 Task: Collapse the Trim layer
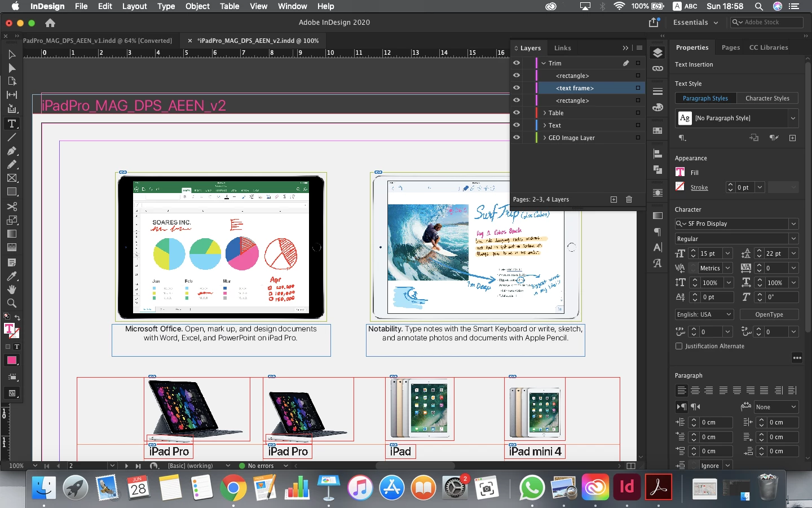click(x=544, y=63)
